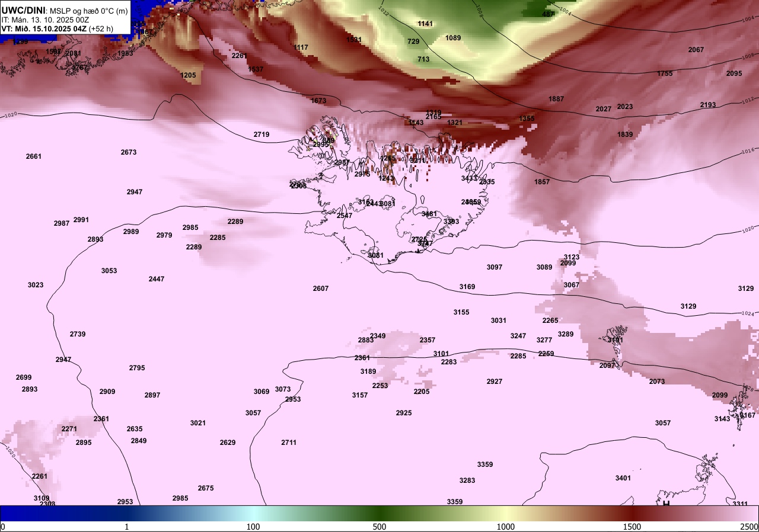Click the height value 2357

coord(428,340)
